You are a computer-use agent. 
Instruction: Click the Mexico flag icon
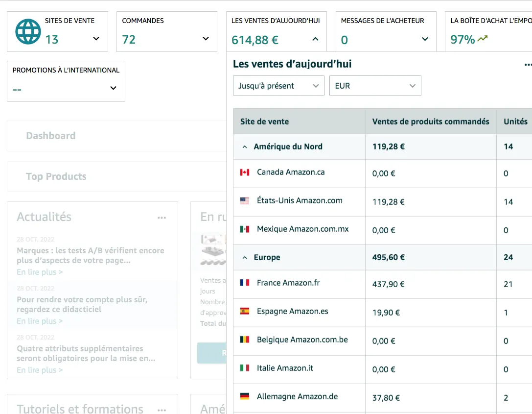coord(245,229)
